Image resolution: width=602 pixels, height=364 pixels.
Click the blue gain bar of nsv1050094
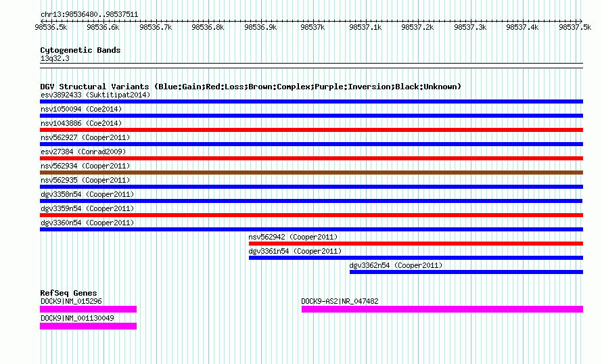click(311, 116)
